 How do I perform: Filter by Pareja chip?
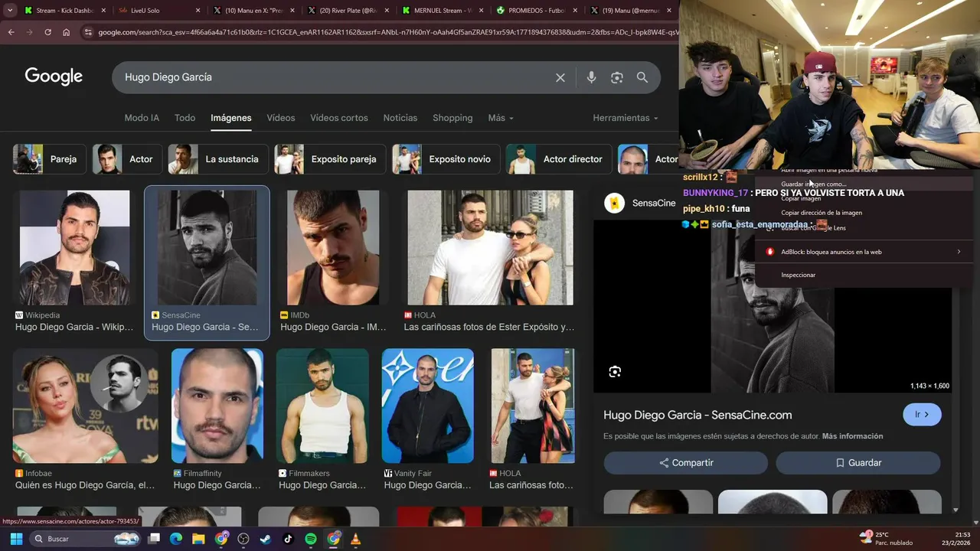point(50,159)
